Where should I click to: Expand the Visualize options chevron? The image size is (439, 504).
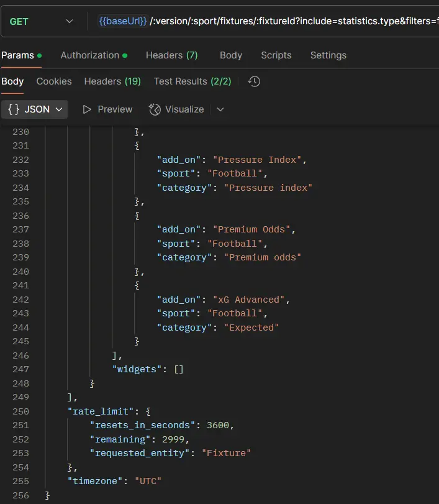click(x=220, y=109)
